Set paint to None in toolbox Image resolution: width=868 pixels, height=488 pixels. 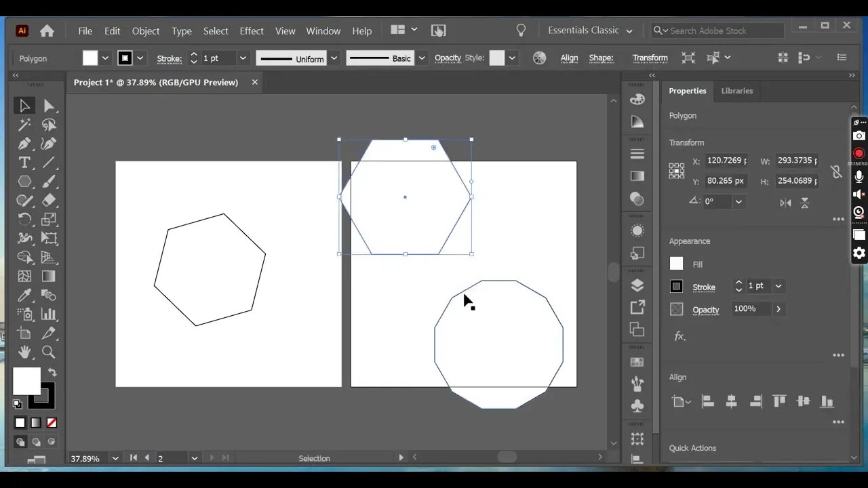(52, 423)
